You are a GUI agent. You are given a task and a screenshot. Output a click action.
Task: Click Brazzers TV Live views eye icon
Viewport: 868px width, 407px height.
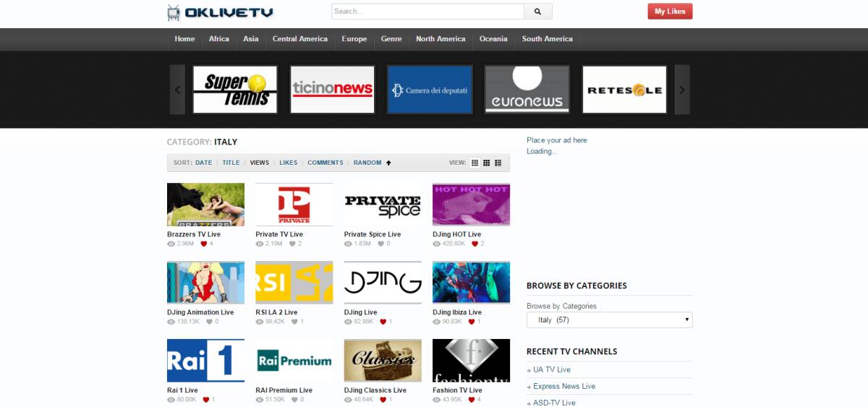click(x=171, y=244)
